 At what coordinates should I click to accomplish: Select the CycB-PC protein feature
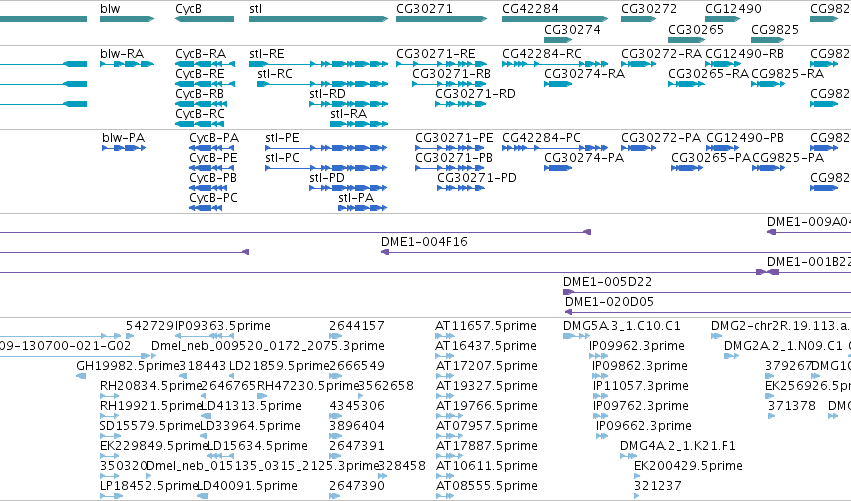[x=205, y=208]
